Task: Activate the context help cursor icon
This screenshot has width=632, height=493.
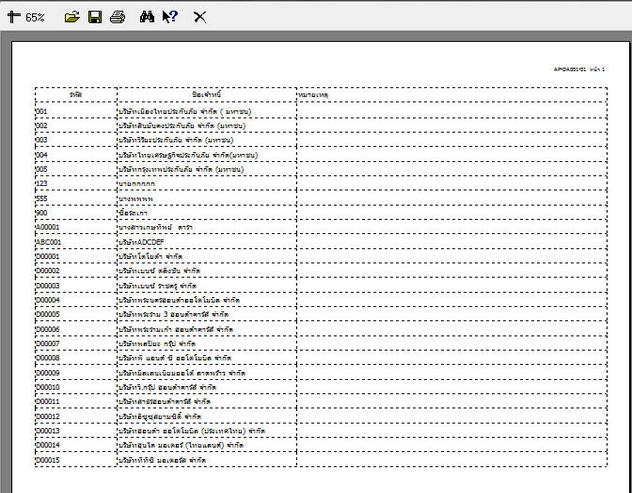Action: click(170, 17)
